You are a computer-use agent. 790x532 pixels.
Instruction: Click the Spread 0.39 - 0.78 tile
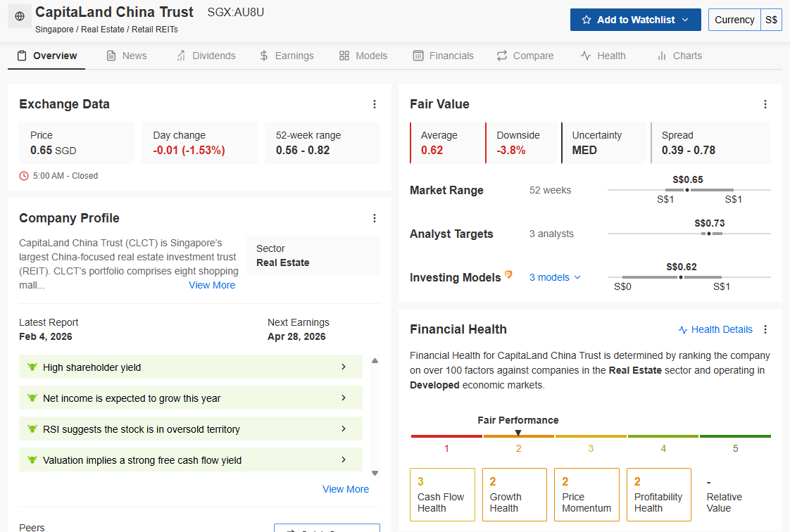710,143
